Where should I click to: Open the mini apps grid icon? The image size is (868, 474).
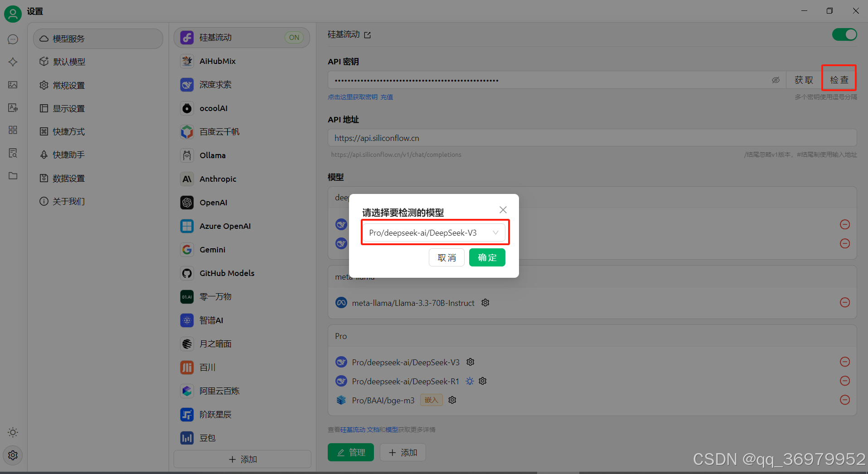pyautogui.click(x=13, y=130)
